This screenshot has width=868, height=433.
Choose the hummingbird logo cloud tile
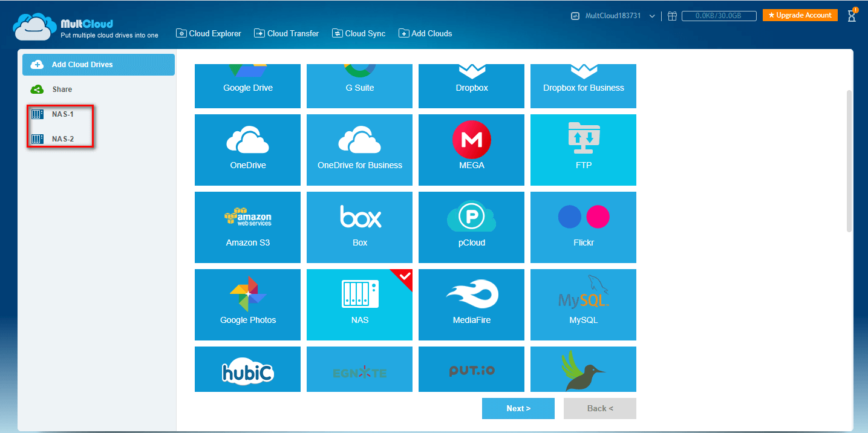pos(583,369)
